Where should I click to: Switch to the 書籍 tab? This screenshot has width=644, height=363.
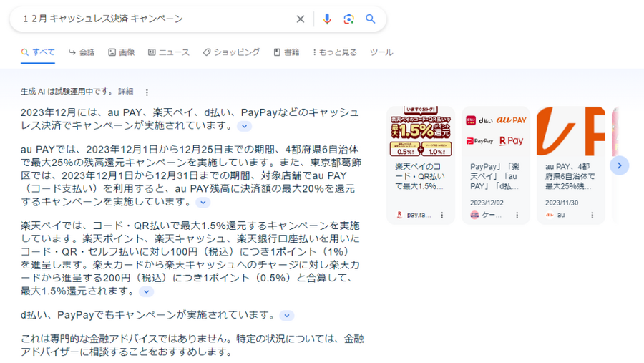pos(286,52)
